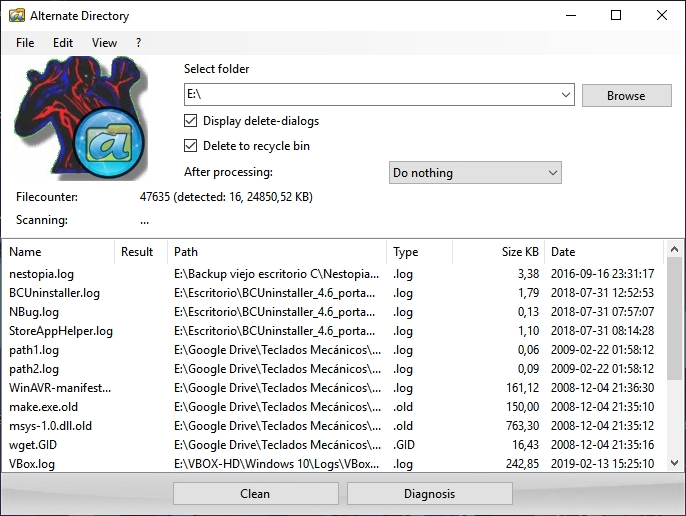
Task: Click the Alternate Directory title bar icon
Action: coord(17,16)
